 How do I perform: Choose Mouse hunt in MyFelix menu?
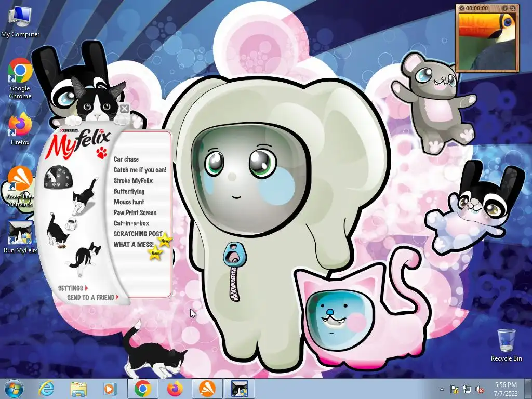pyautogui.click(x=129, y=202)
